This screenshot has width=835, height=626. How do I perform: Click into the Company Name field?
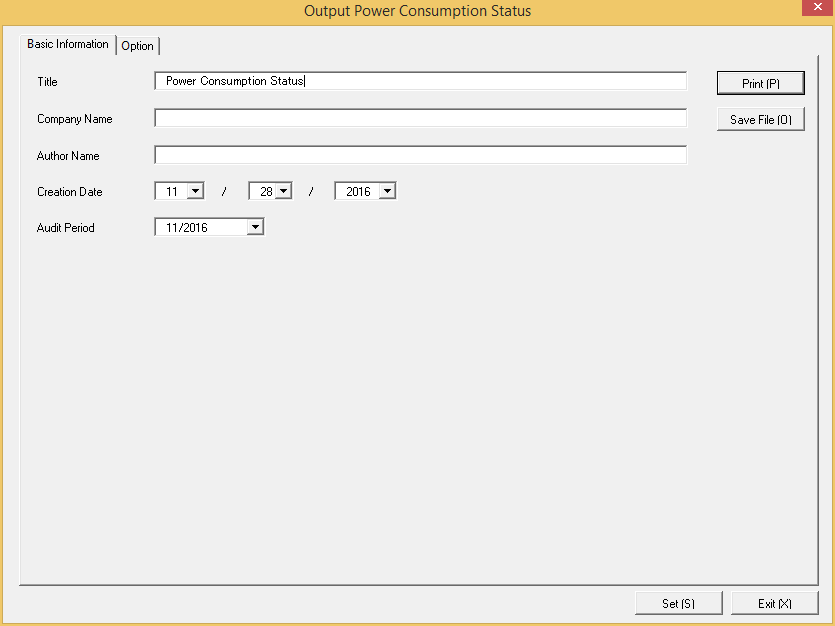421,118
